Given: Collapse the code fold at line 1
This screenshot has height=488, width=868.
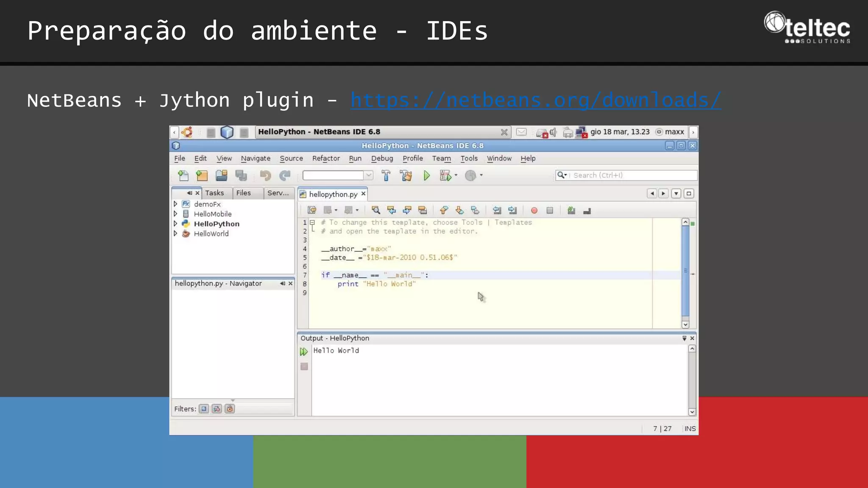Looking at the screenshot, I should (312, 222).
